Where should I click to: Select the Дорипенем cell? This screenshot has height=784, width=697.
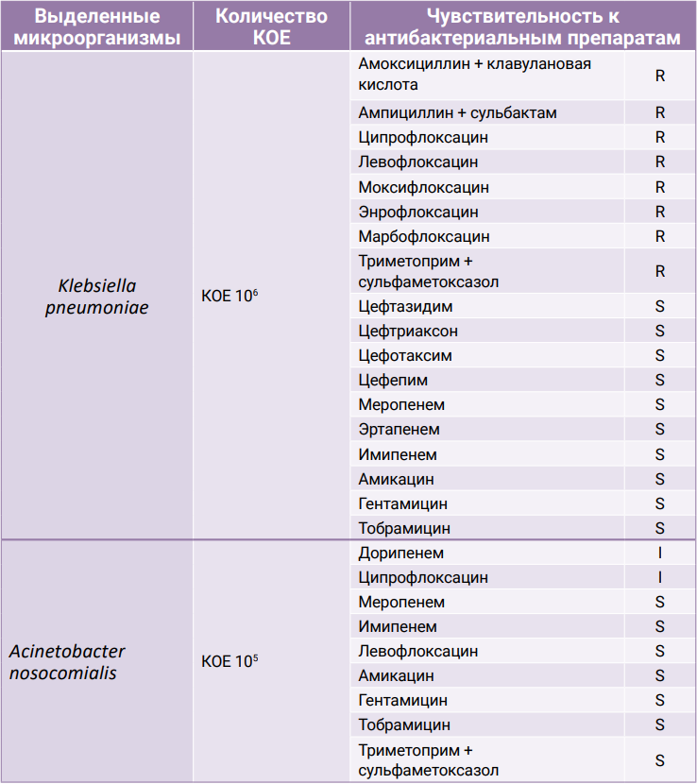400,554
